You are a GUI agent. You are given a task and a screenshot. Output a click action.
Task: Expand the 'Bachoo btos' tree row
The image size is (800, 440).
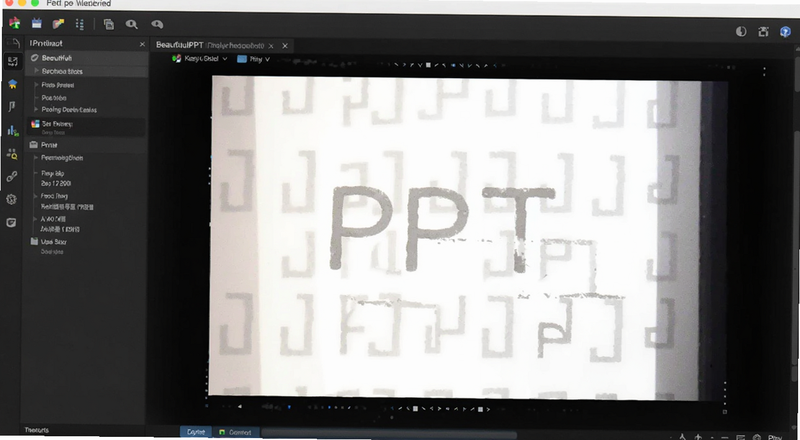pyautogui.click(x=36, y=71)
